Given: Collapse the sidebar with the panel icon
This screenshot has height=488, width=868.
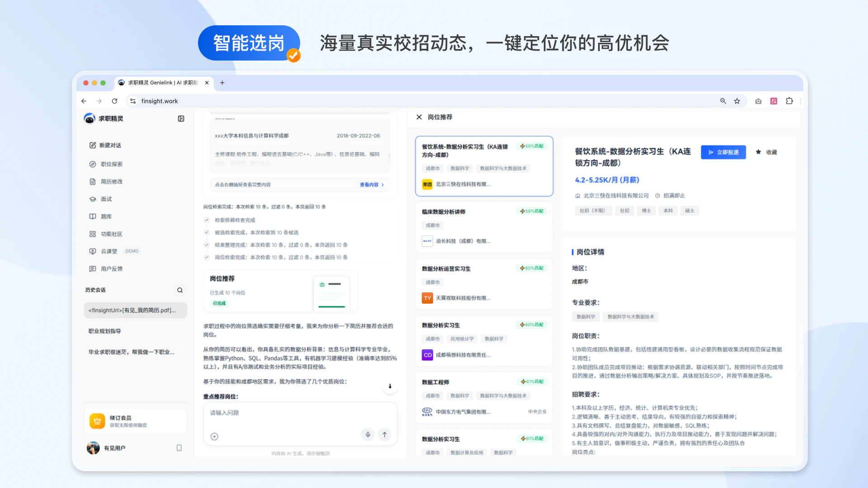Looking at the screenshot, I should coord(181,118).
